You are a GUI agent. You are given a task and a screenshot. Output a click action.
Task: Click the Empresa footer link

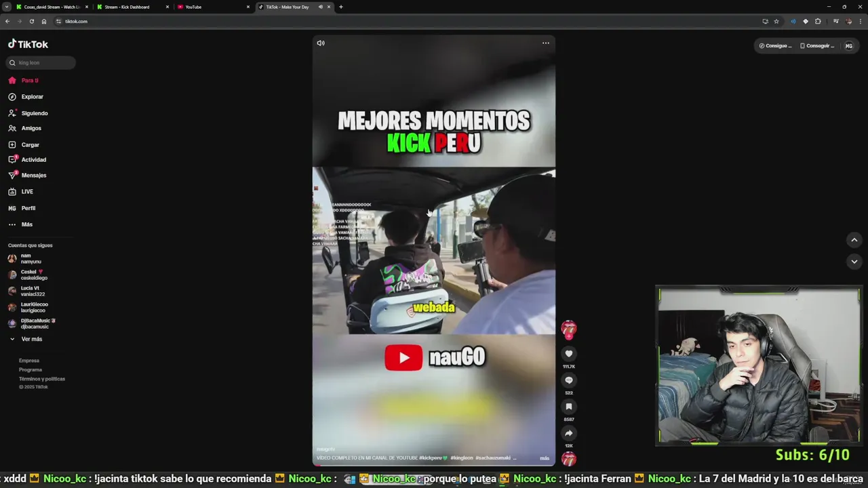coord(29,361)
